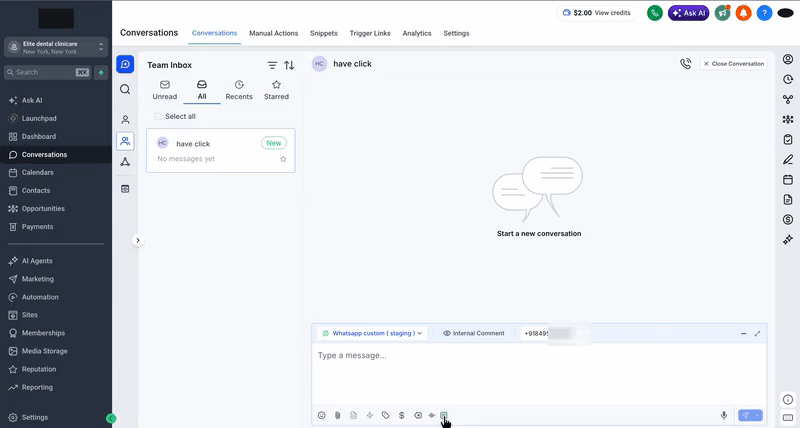This screenshot has height=428, width=800.
Task: Toggle Internal Comment mode
Action: click(x=473, y=334)
